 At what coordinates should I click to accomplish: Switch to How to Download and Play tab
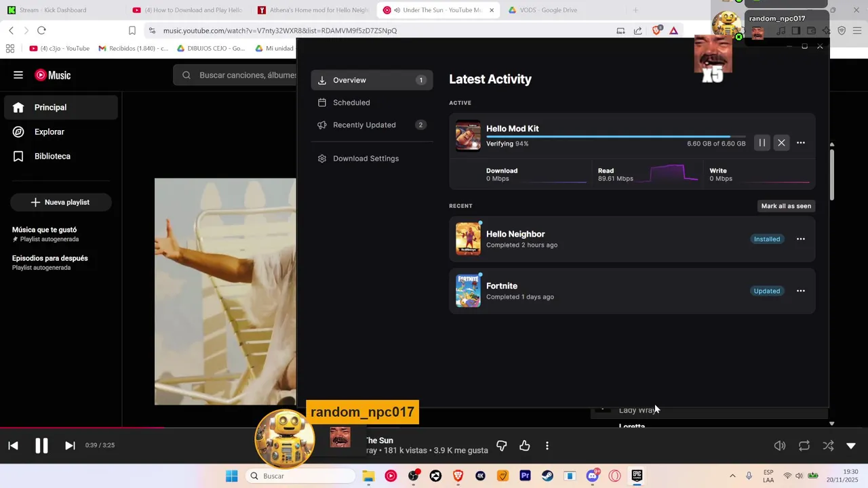[189, 10]
